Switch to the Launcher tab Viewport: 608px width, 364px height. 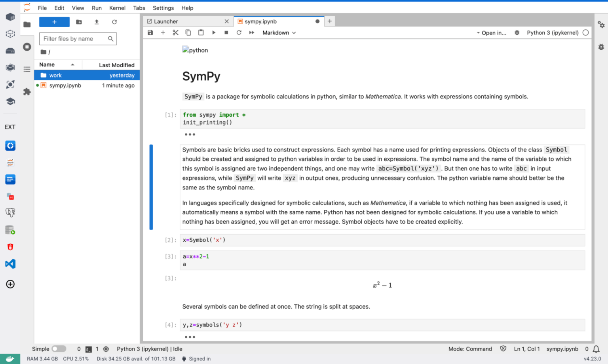click(167, 21)
